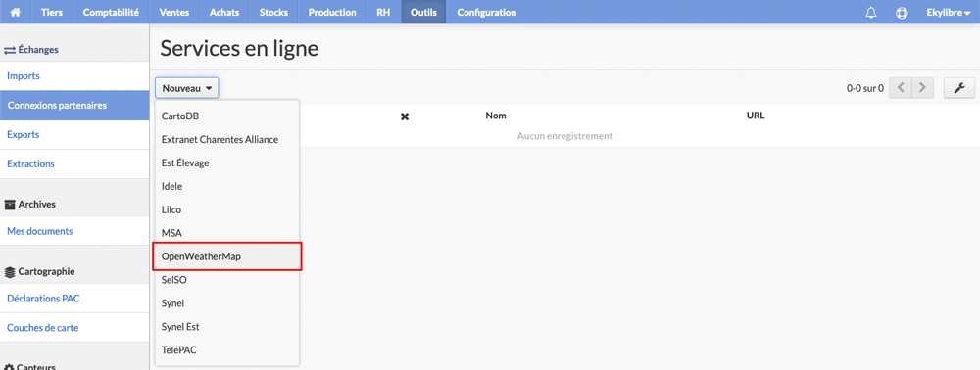980x370 pixels.
Task: Open Exports in the sidebar
Action: coord(74,135)
